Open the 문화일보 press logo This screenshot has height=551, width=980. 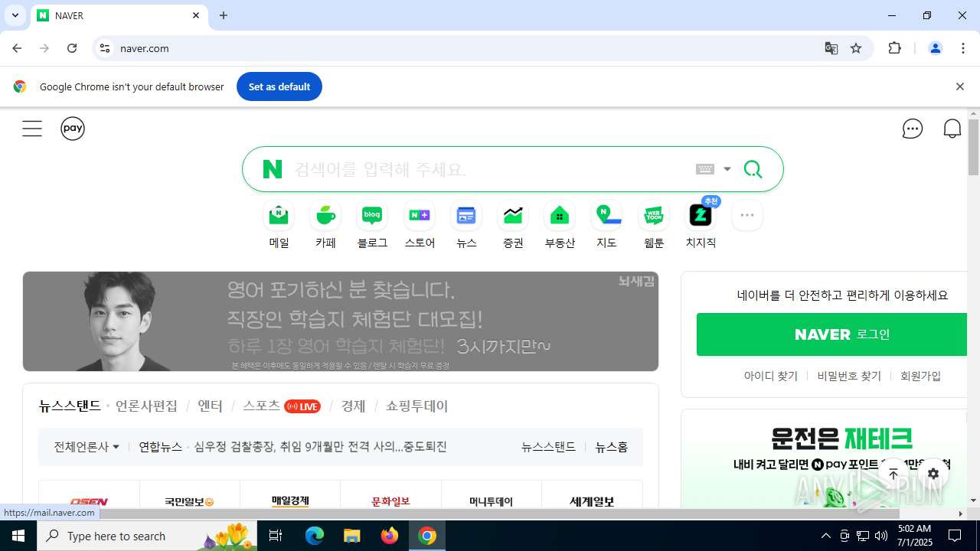390,500
